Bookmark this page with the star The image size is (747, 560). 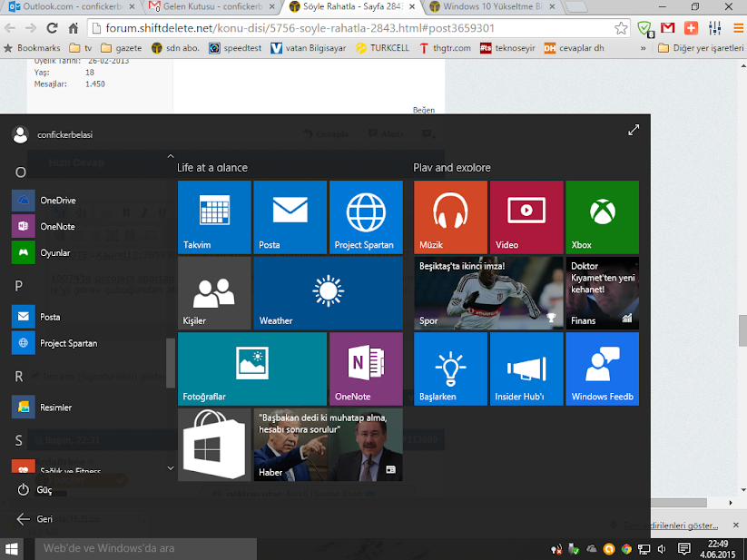click(x=620, y=28)
